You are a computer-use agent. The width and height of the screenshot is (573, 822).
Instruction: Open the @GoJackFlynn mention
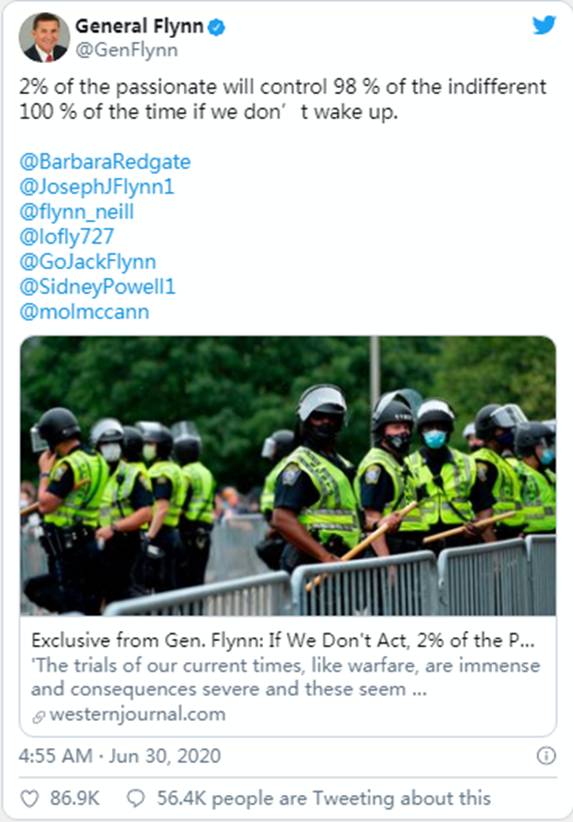point(88,262)
